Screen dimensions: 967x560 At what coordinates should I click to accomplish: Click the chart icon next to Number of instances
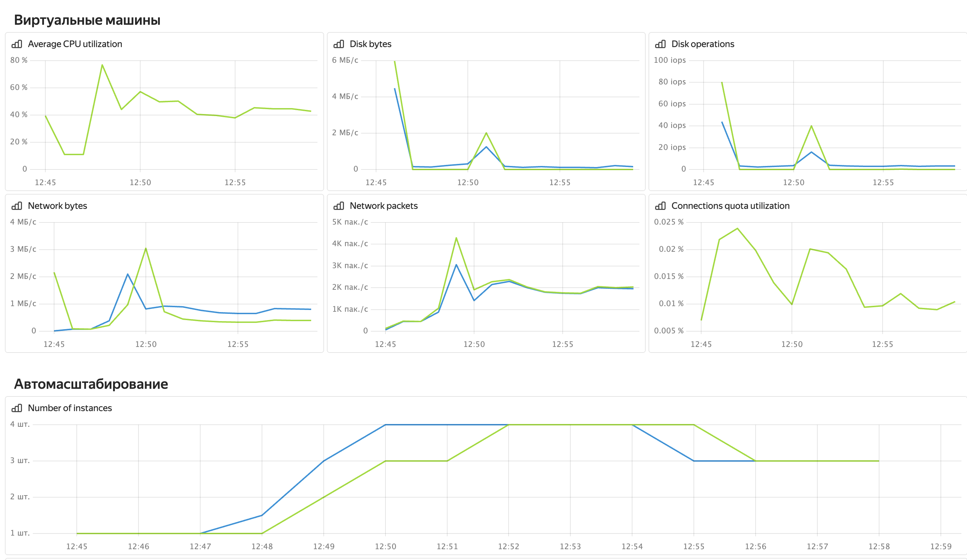click(x=17, y=408)
